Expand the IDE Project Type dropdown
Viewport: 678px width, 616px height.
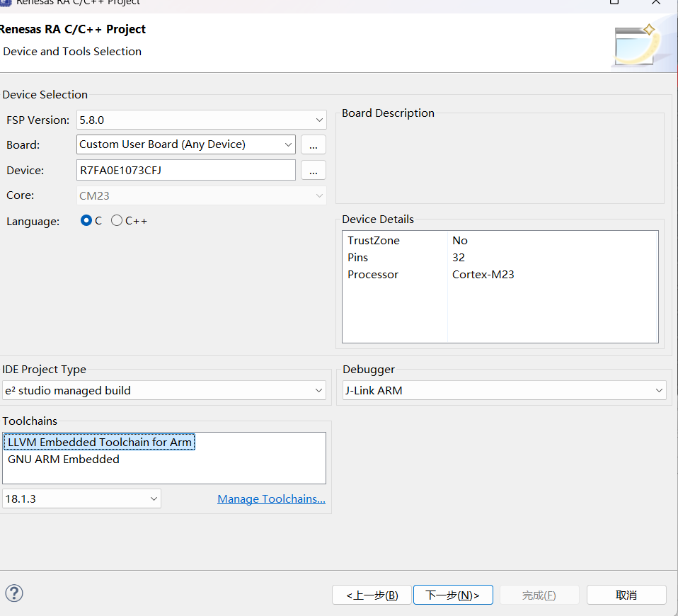click(x=164, y=391)
